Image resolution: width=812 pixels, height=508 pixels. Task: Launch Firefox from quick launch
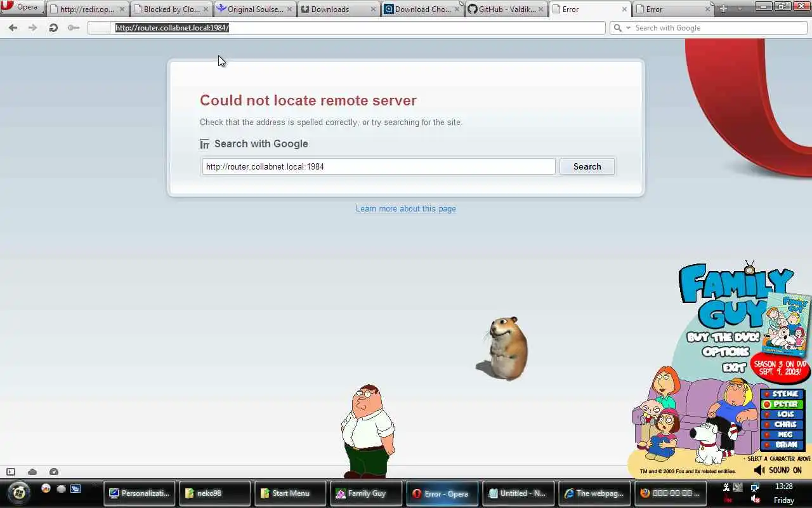point(46,488)
